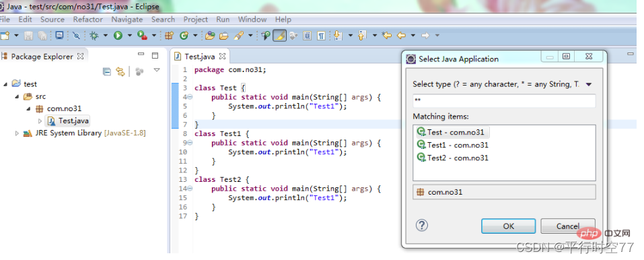644x260 pixels.
Task: Open the Navigate menu
Action: coord(127,20)
